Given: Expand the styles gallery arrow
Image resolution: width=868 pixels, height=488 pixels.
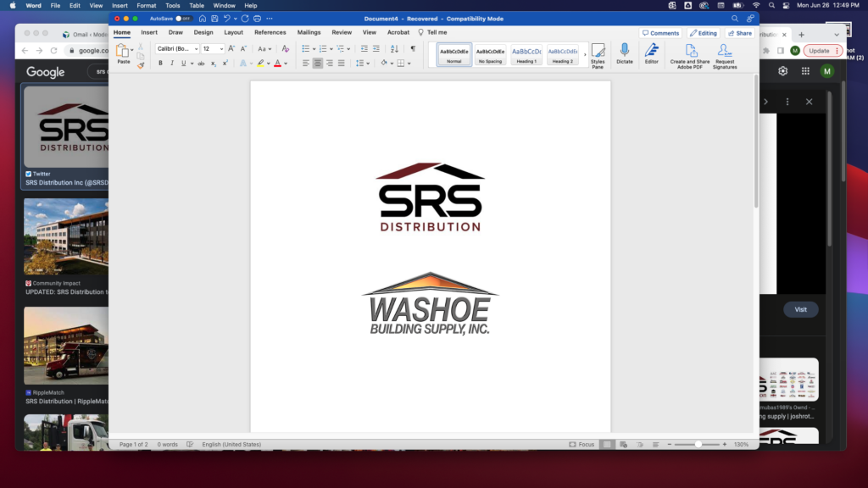Looking at the screenshot, I should 585,54.
